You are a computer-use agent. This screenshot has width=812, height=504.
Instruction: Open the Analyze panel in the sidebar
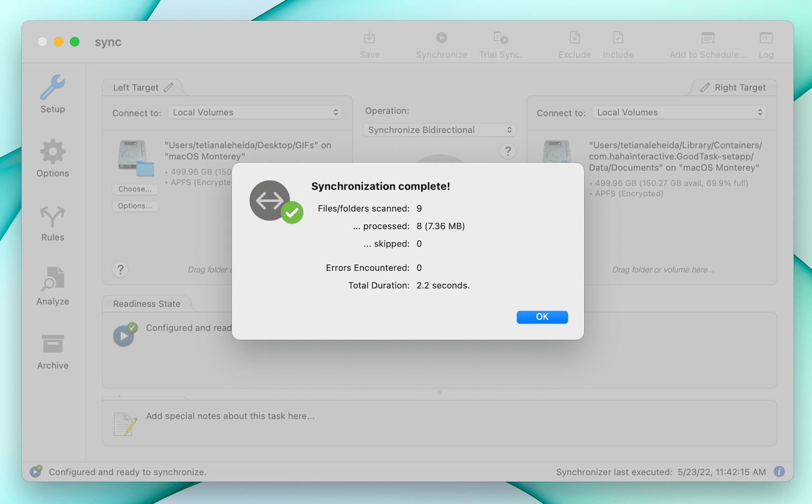[52, 286]
